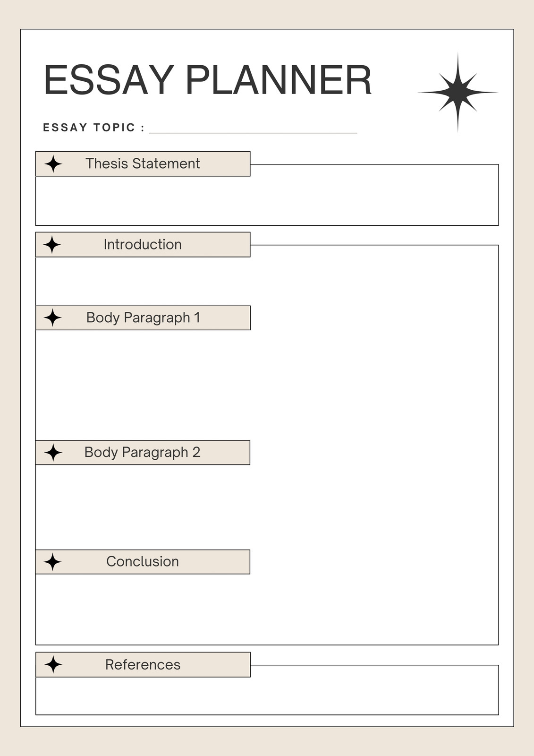Click the star icon beside Body Paragraph 1
The width and height of the screenshot is (534, 756).
click(53, 318)
